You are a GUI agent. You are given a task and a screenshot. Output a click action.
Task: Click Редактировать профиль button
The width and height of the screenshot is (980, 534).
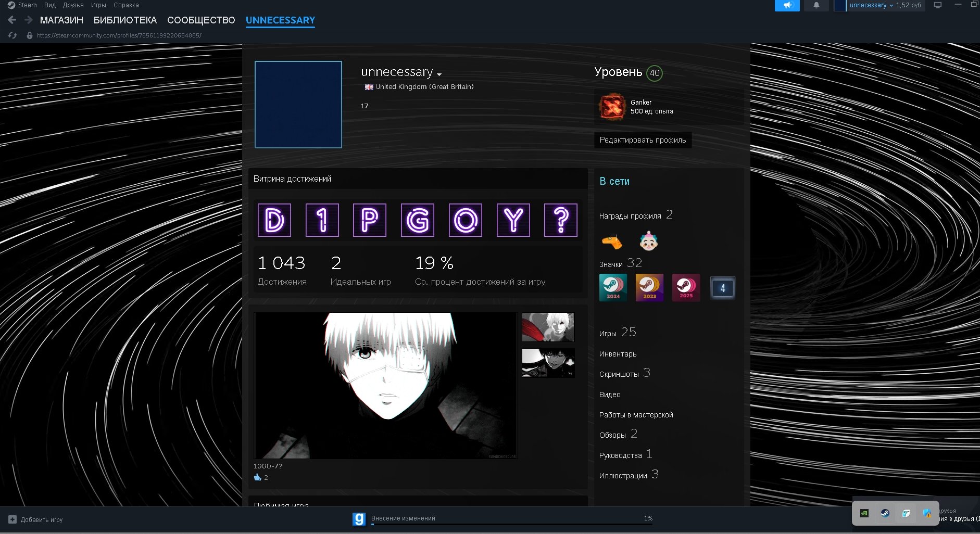pos(643,140)
